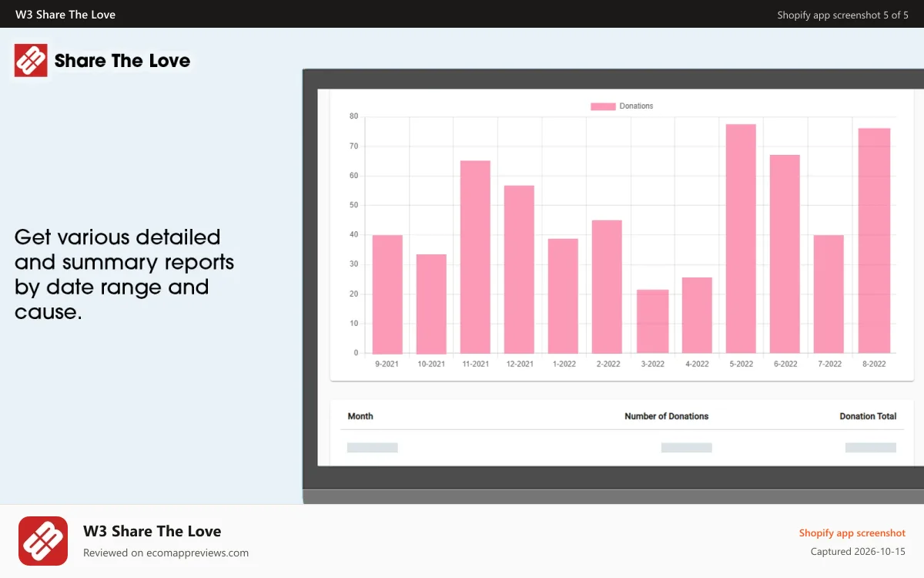Click the placeholder cell under Month column
This screenshot has width=924, height=578.
[373, 447]
